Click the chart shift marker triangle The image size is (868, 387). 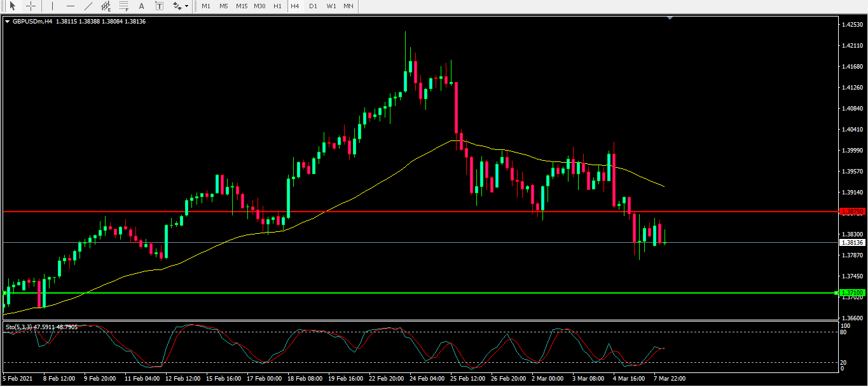[x=670, y=18]
